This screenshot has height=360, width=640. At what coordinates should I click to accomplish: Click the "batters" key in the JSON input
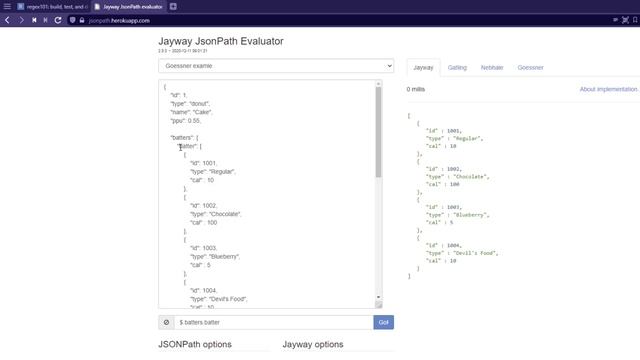tap(181, 138)
